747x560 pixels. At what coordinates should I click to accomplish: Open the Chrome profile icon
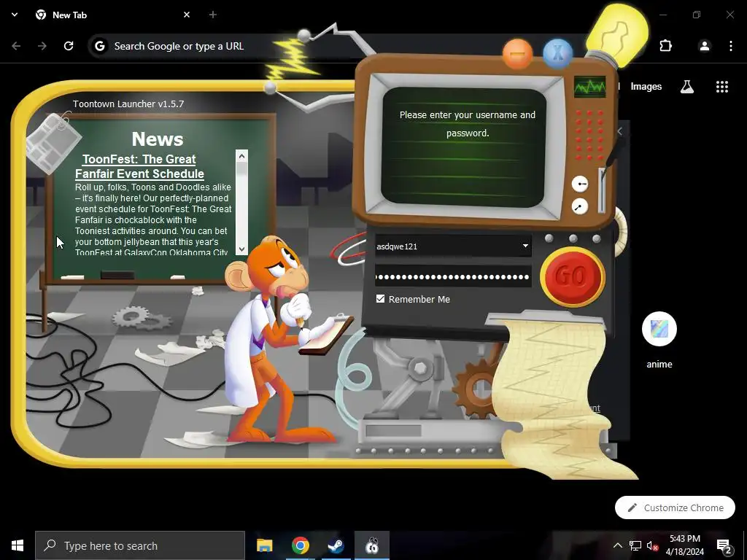click(704, 46)
